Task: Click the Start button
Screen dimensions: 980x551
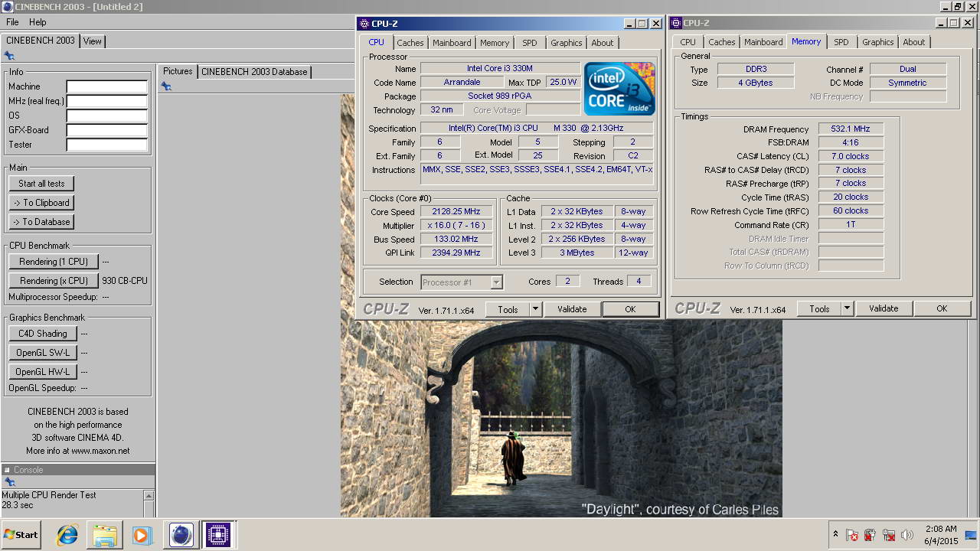Action: click(x=21, y=535)
